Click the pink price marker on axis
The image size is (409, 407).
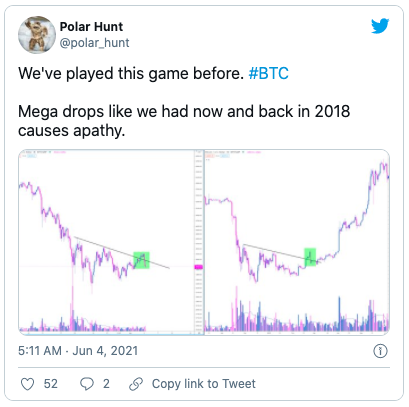[x=199, y=267]
